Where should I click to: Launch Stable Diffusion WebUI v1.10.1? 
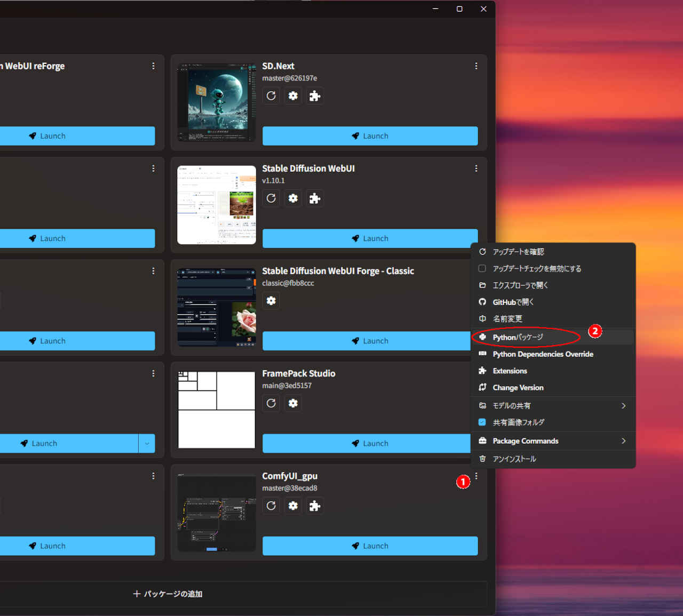370,238
